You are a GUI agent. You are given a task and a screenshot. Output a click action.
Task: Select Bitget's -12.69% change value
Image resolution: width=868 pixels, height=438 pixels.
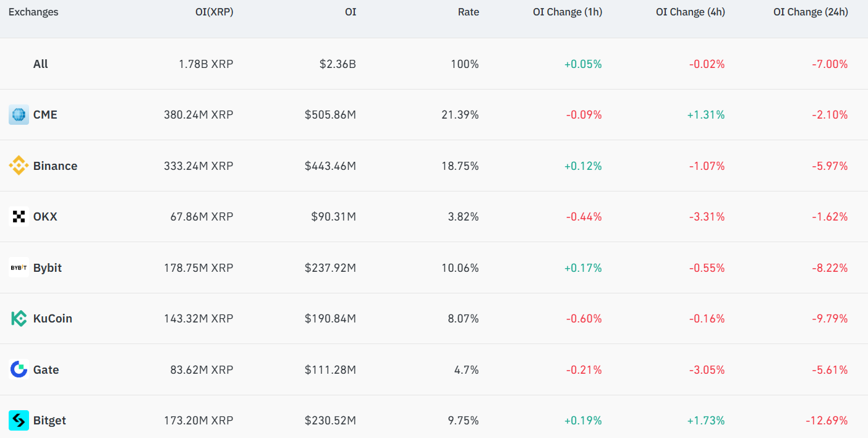point(826,420)
